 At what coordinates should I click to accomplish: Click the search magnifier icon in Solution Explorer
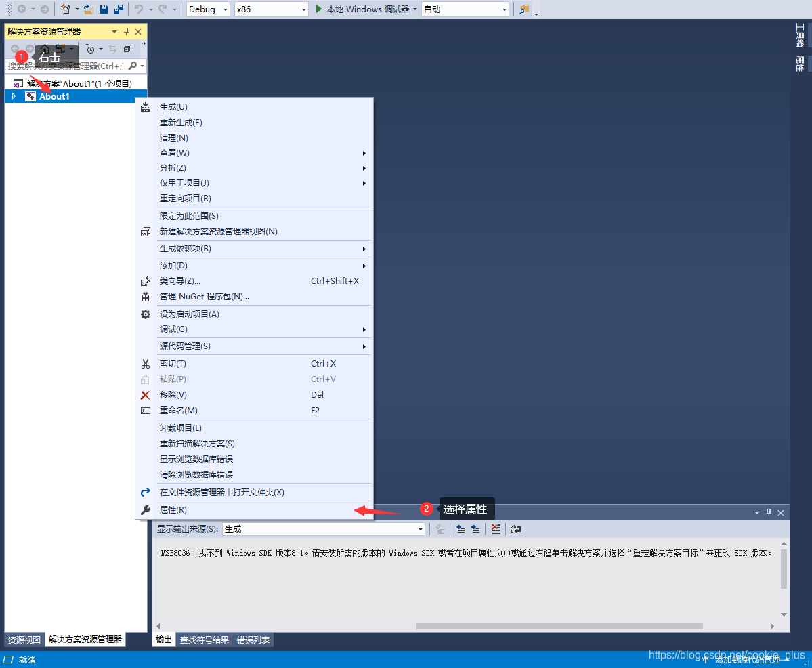coord(133,66)
